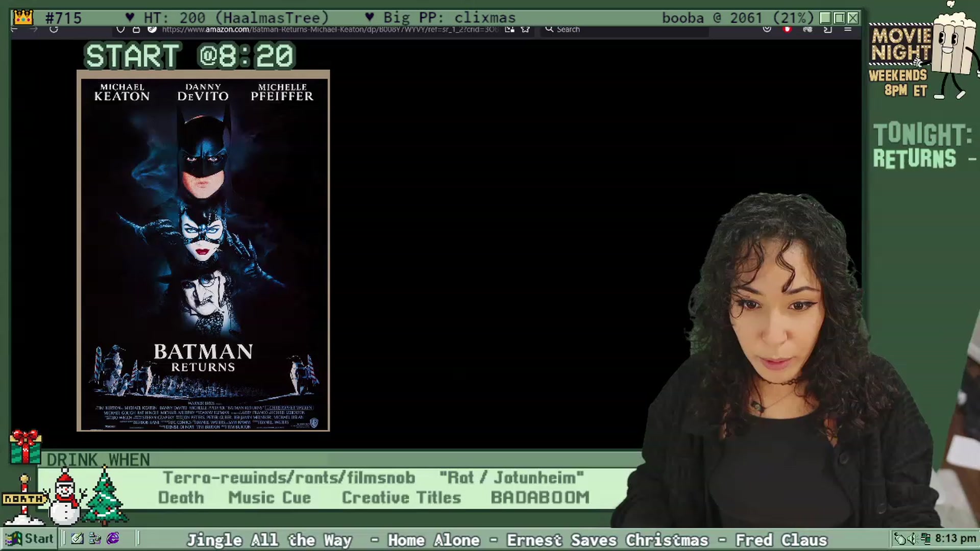Image resolution: width=980 pixels, height=551 pixels.
Task: Click the Batman Returns movie poster
Action: point(203,251)
